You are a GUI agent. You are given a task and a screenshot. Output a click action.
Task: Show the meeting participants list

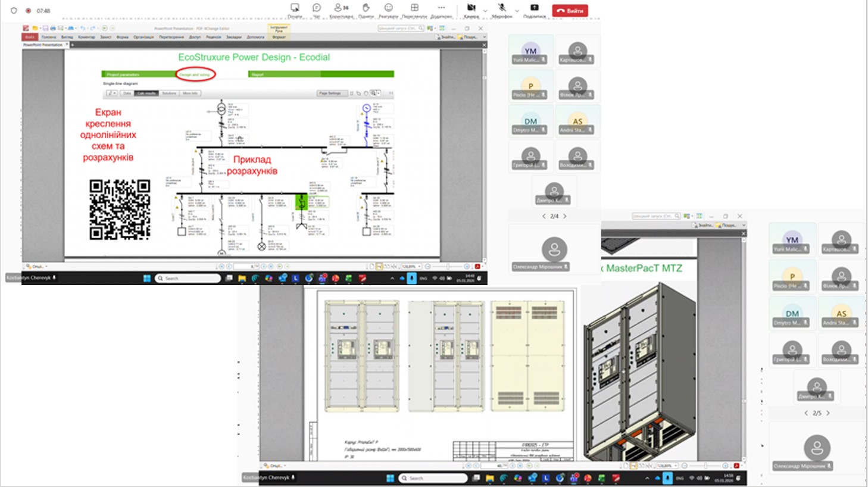tap(341, 8)
